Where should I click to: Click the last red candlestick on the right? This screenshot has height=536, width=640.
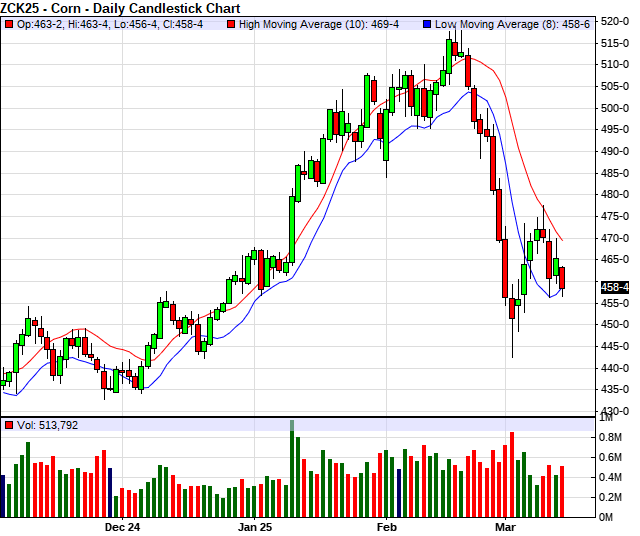pyautogui.click(x=562, y=279)
